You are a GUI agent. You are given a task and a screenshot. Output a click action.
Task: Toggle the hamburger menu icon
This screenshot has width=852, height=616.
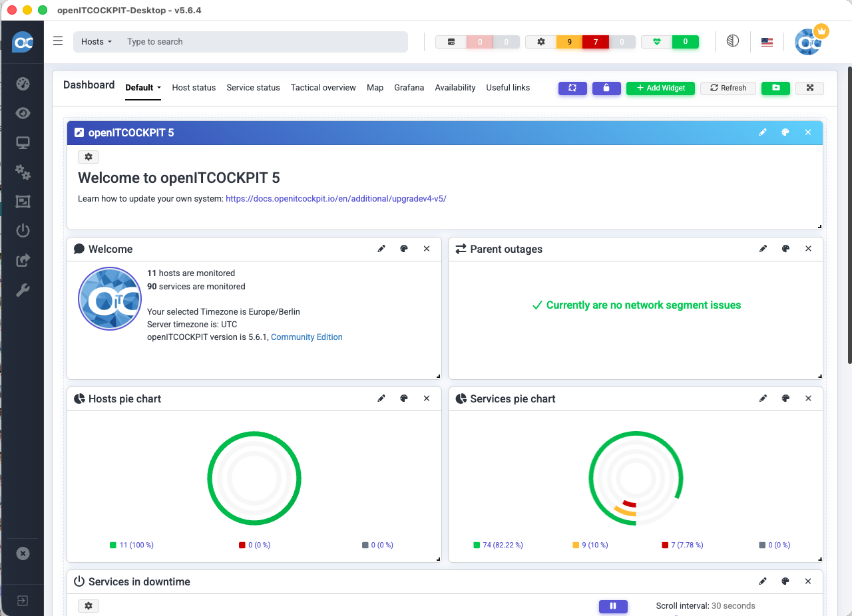(x=58, y=41)
